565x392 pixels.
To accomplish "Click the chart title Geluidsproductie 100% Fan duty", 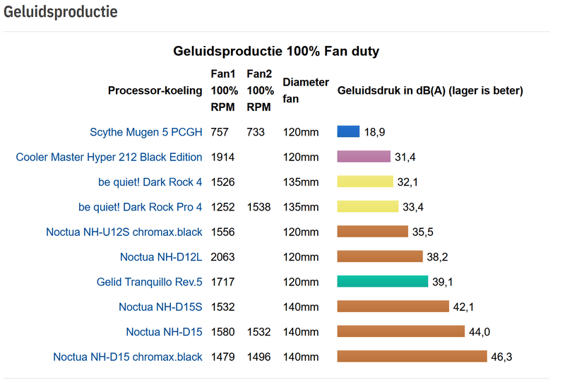I will [276, 52].
